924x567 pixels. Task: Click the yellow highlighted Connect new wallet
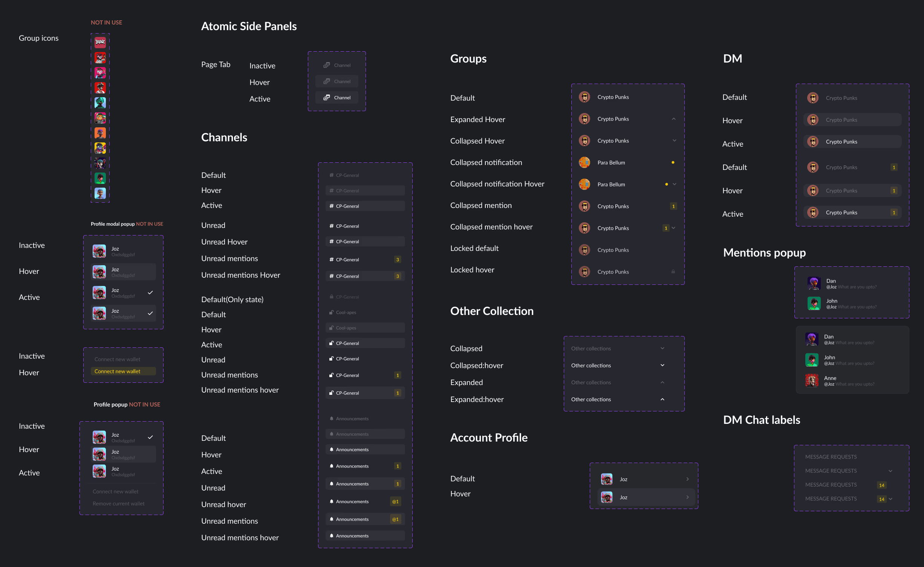tap(117, 371)
